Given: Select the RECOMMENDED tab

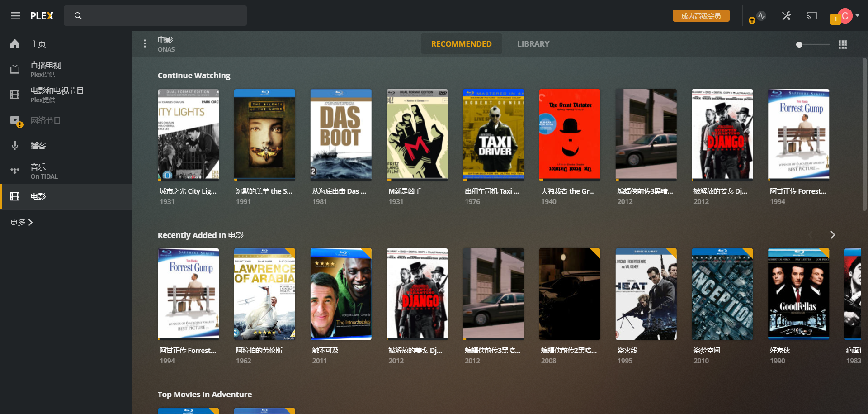Looking at the screenshot, I should pos(461,44).
